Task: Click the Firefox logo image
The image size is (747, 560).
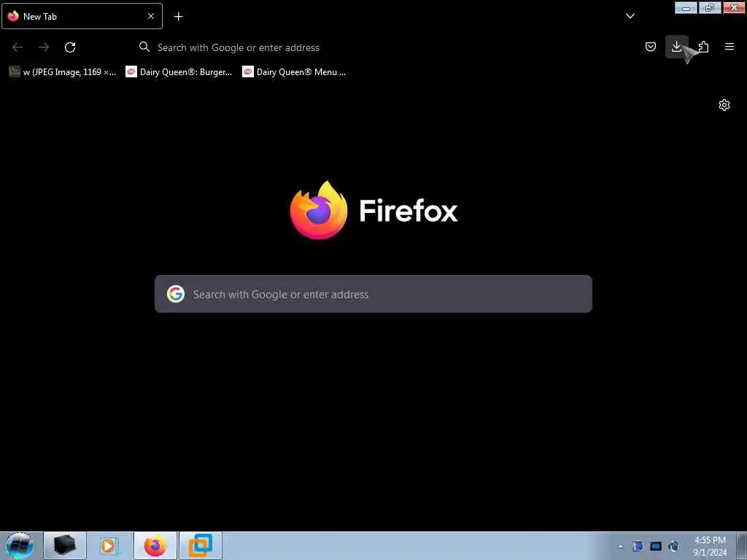Action: 318,210
